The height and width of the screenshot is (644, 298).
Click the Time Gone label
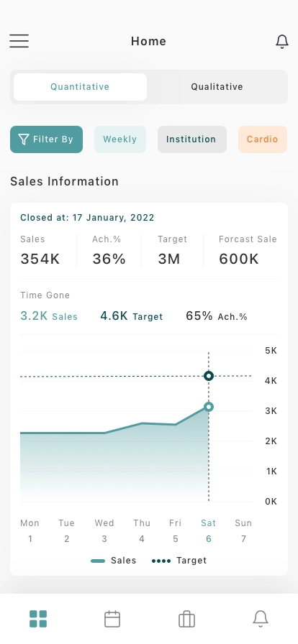point(45,295)
